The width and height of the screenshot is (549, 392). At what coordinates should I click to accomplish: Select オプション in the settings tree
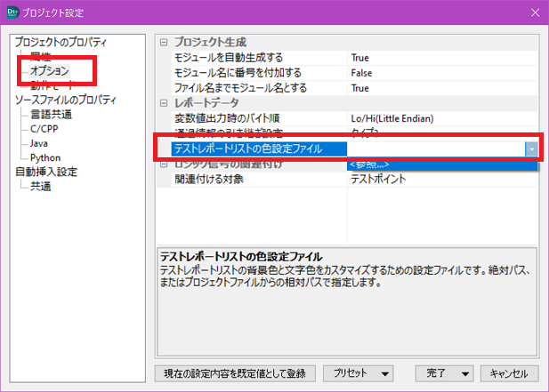point(49,70)
